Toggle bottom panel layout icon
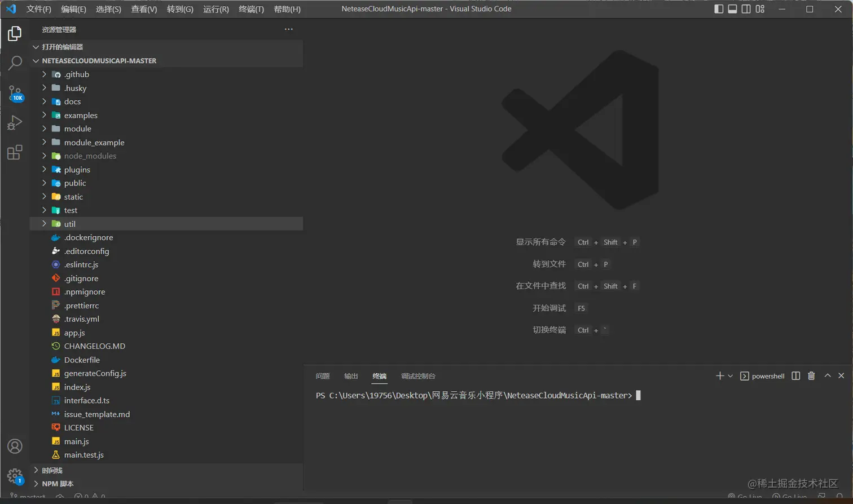 coord(732,9)
